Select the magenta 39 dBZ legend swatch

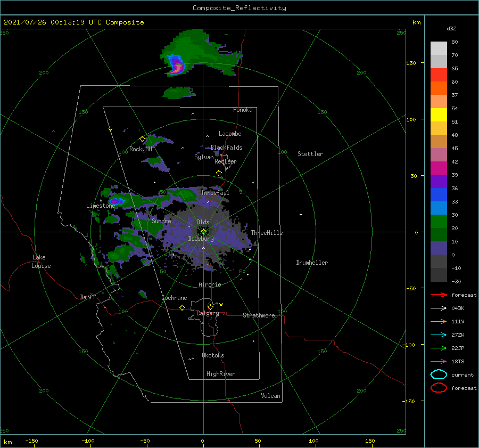[x=439, y=168]
